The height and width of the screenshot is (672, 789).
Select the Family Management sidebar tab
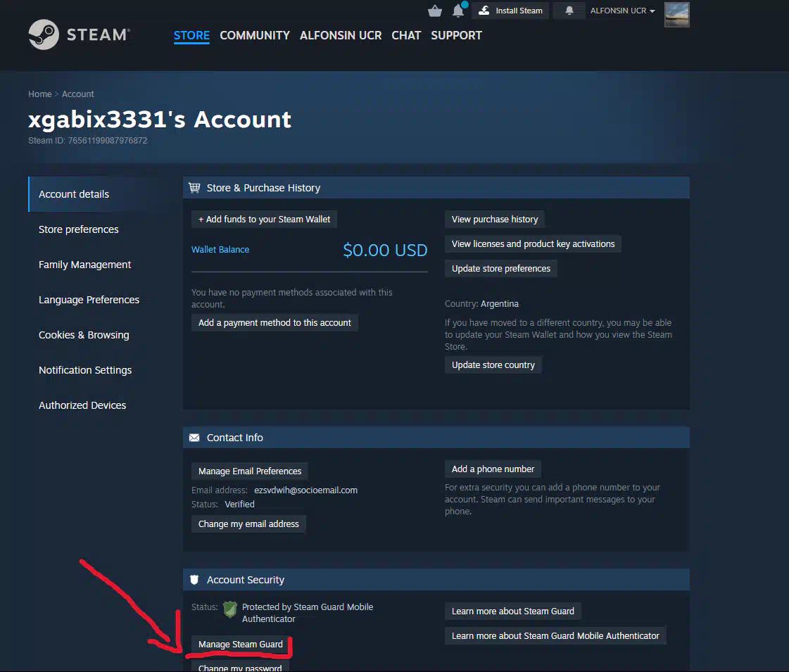(x=85, y=265)
